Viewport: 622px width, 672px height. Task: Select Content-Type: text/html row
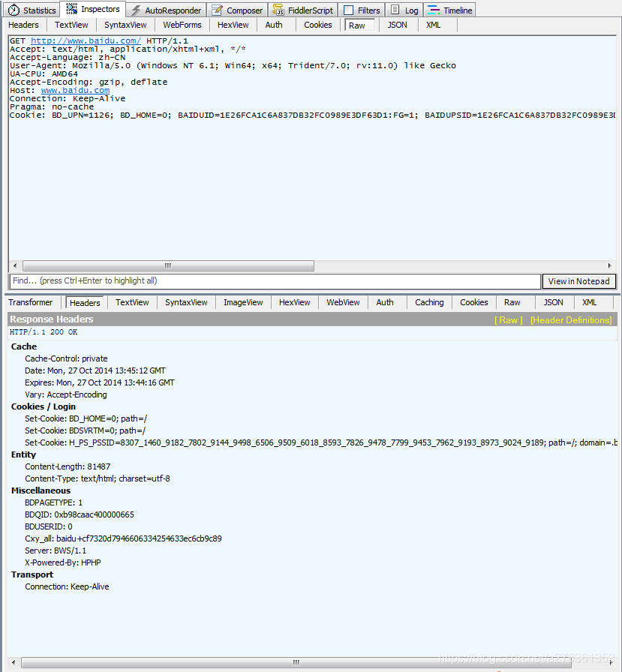pos(98,478)
